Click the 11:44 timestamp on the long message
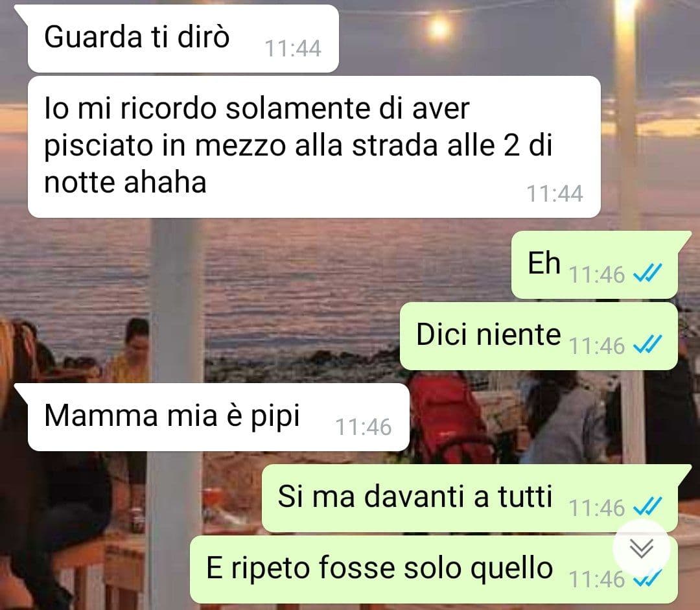Screen dimensions: 700x610 554,194
